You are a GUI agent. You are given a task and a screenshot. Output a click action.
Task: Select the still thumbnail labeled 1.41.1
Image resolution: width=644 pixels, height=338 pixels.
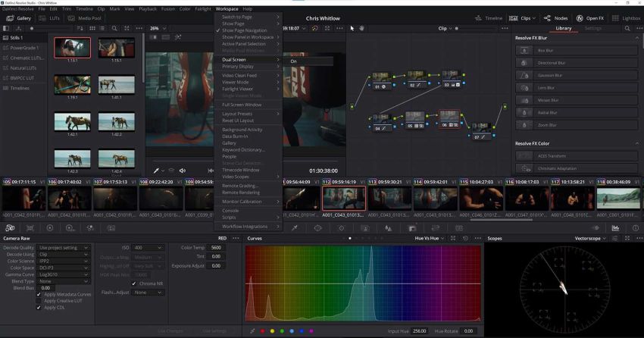(116, 85)
